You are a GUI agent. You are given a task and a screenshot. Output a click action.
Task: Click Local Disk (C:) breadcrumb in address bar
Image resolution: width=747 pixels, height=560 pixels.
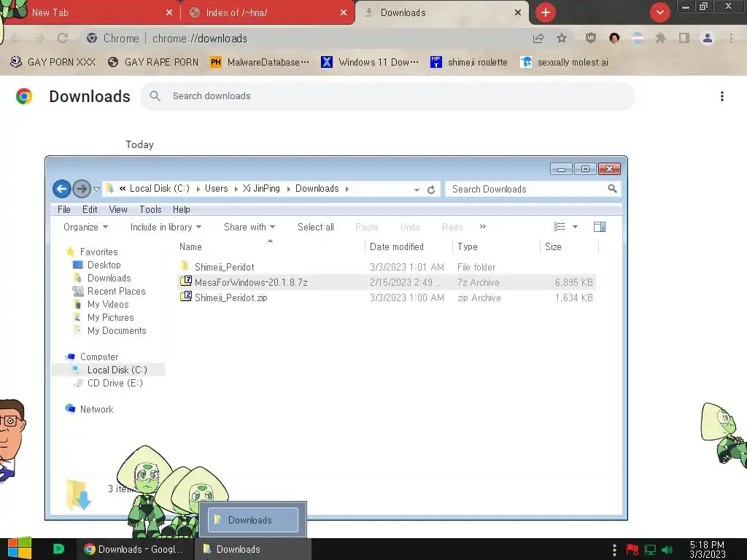(160, 189)
